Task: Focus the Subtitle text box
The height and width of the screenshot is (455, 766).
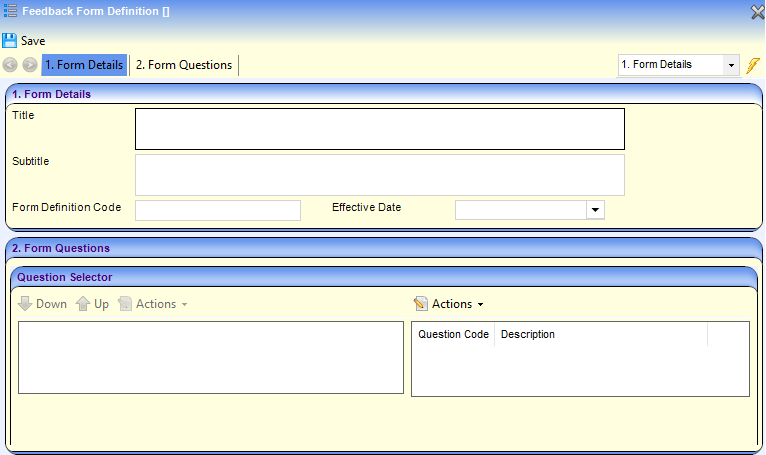Action: tap(379, 175)
